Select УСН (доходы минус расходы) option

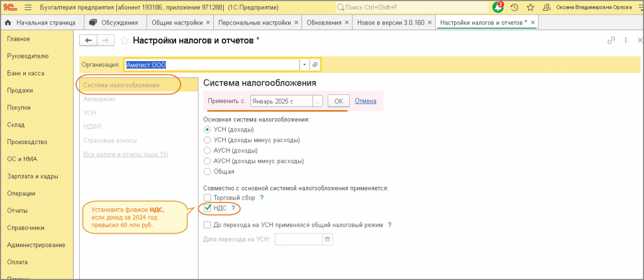pos(208,140)
